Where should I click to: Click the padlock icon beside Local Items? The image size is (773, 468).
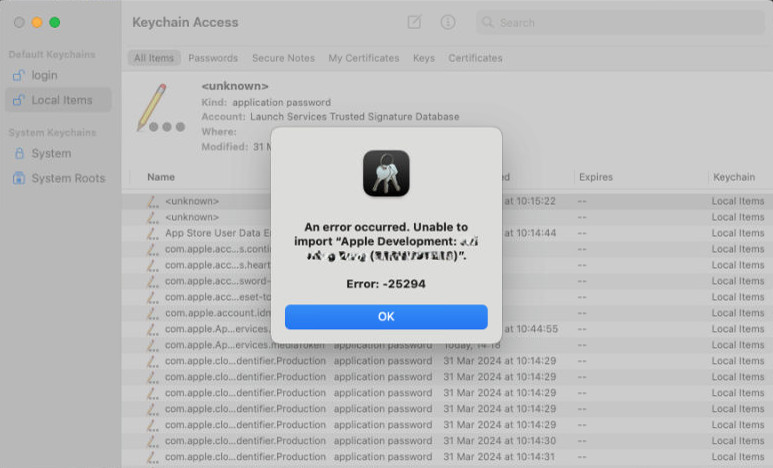[x=19, y=100]
